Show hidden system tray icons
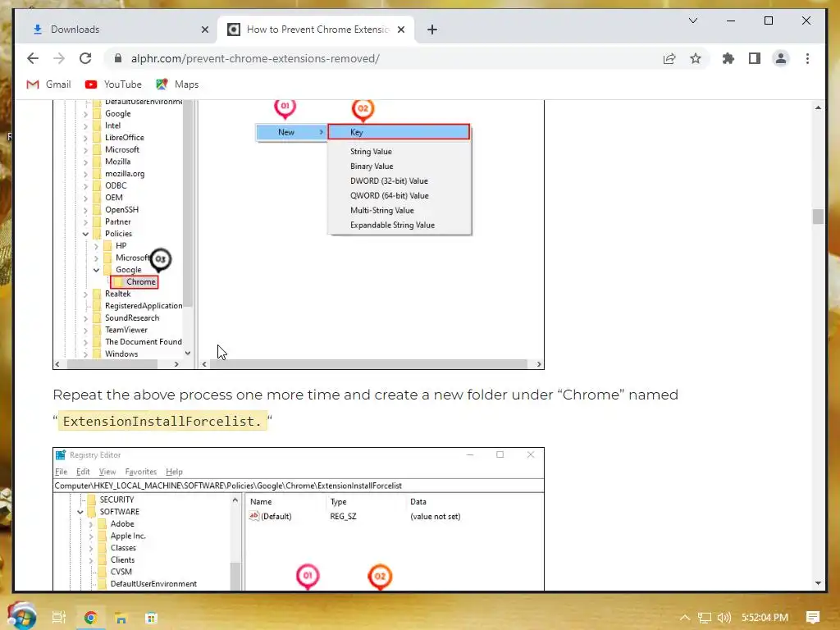The image size is (840, 630). (685, 618)
